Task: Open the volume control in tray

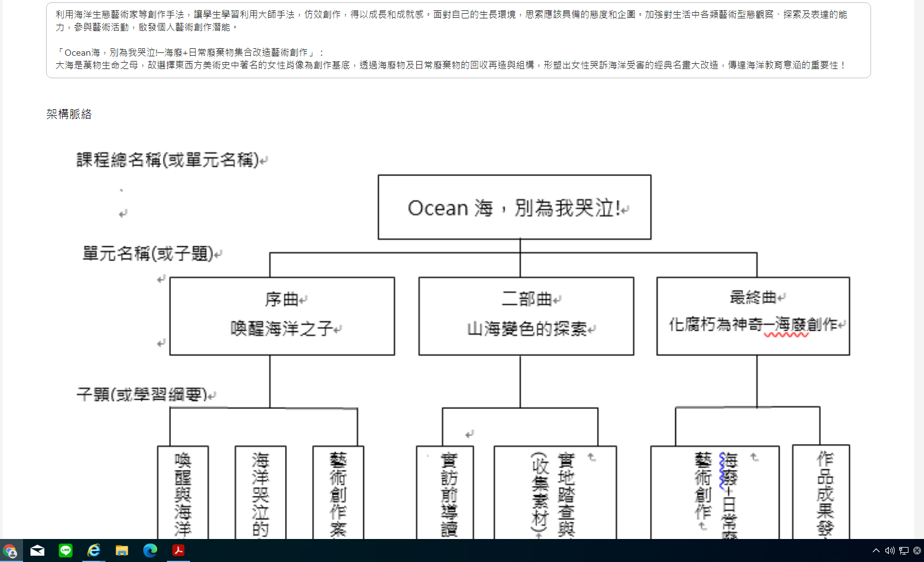Action: click(890, 551)
